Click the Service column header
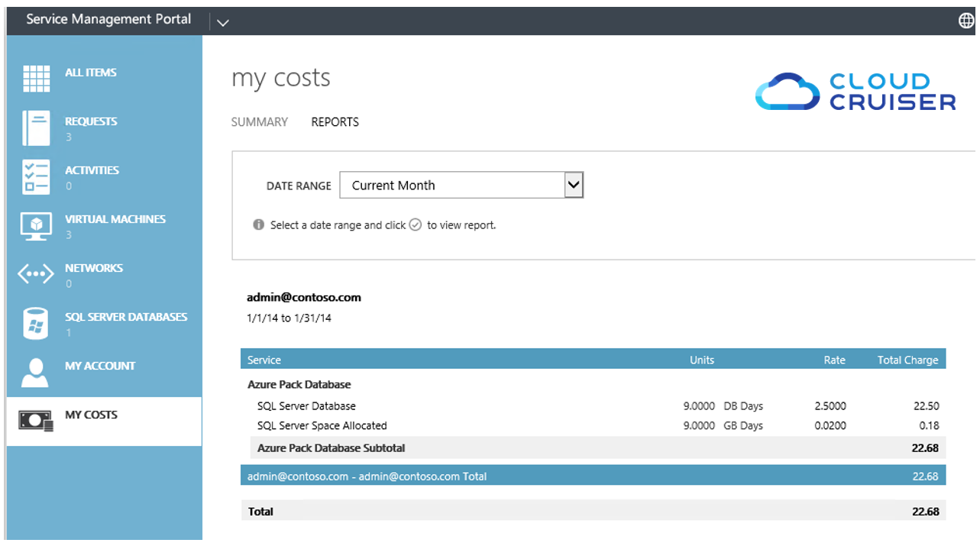The width and height of the screenshot is (980, 546). (x=264, y=360)
